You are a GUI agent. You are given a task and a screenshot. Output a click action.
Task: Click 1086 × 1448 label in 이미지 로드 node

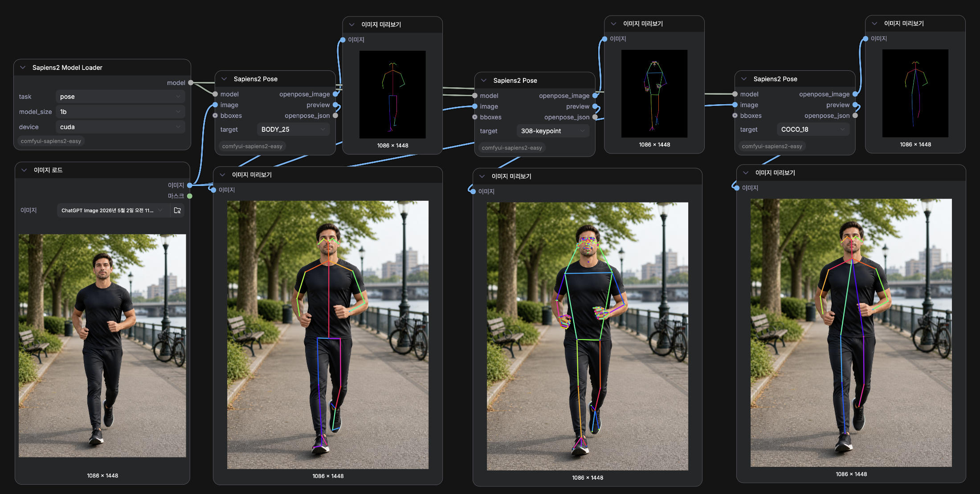[102, 476]
